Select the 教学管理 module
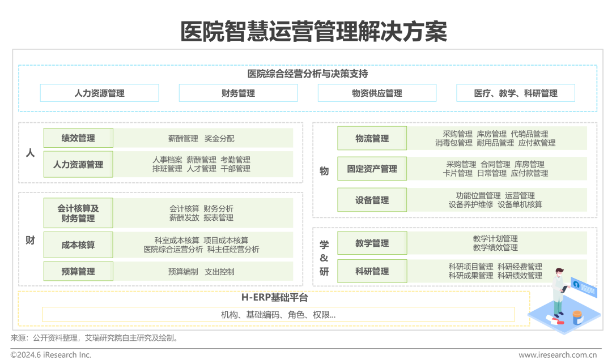Screen dimensions: 612x364 click(372, 242)
